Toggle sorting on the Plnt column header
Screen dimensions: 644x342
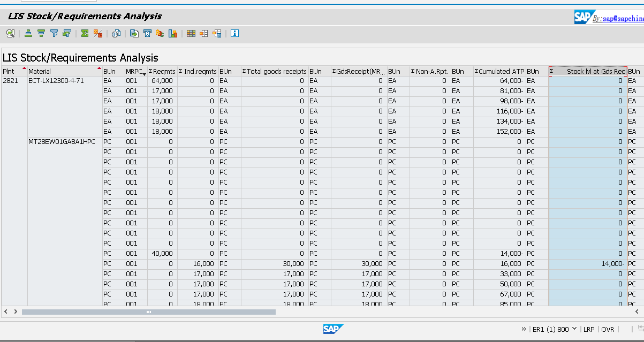point(11,71)
